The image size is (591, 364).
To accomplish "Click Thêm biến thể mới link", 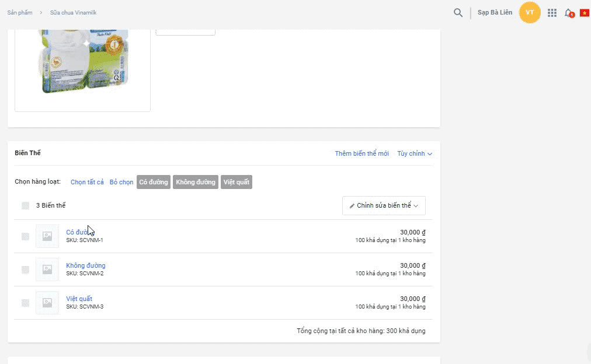I will coord(362,153).
